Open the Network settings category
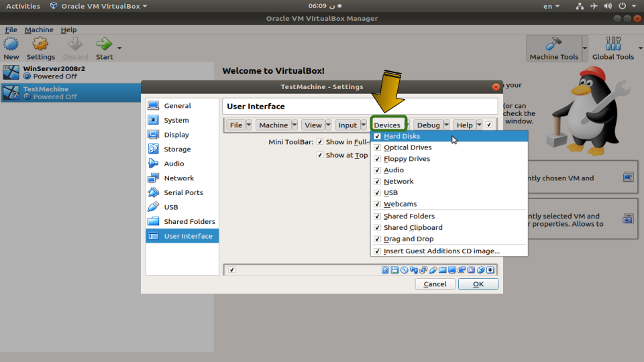Viewport: 644px width, 362px height. point(182,178)
